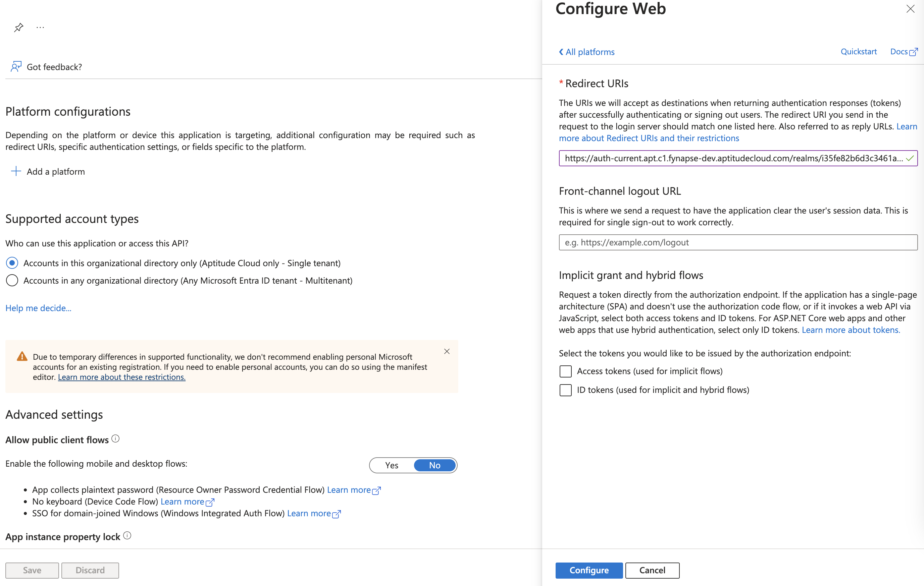Select single tenant accounts radio option
Image resolution: width=924 pixels, height=586 pixels.
(12, 263)
